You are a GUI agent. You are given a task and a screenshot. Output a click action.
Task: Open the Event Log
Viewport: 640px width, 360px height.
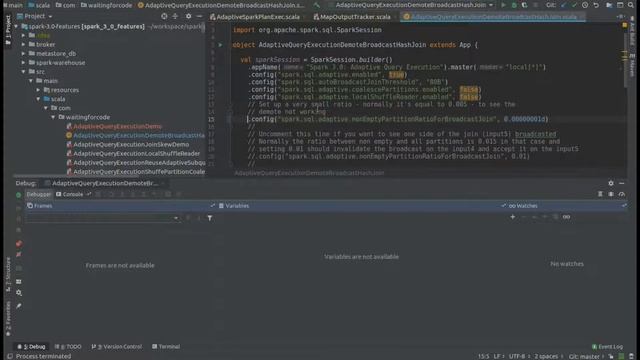[x=607, y=347]
